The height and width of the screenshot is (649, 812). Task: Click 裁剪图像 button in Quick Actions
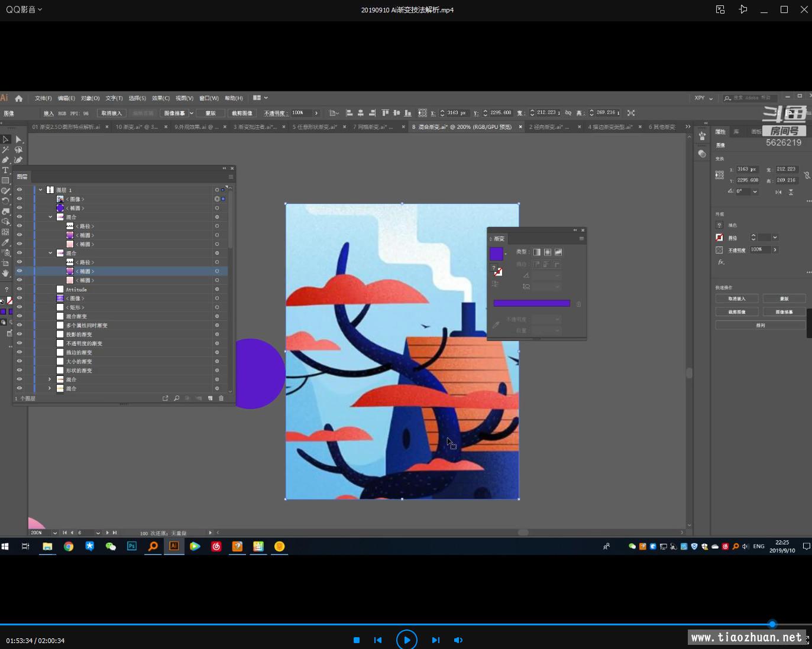pyautogui.click(x=737, y=311)
